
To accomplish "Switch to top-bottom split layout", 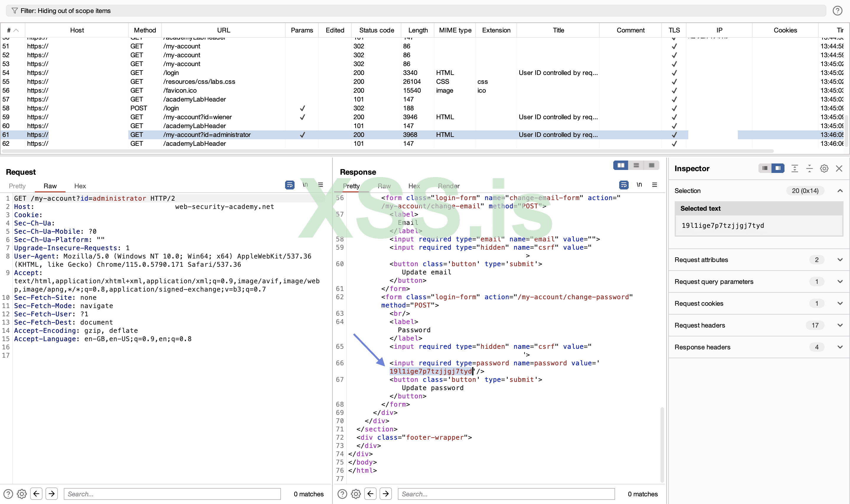I will [636, 166].
